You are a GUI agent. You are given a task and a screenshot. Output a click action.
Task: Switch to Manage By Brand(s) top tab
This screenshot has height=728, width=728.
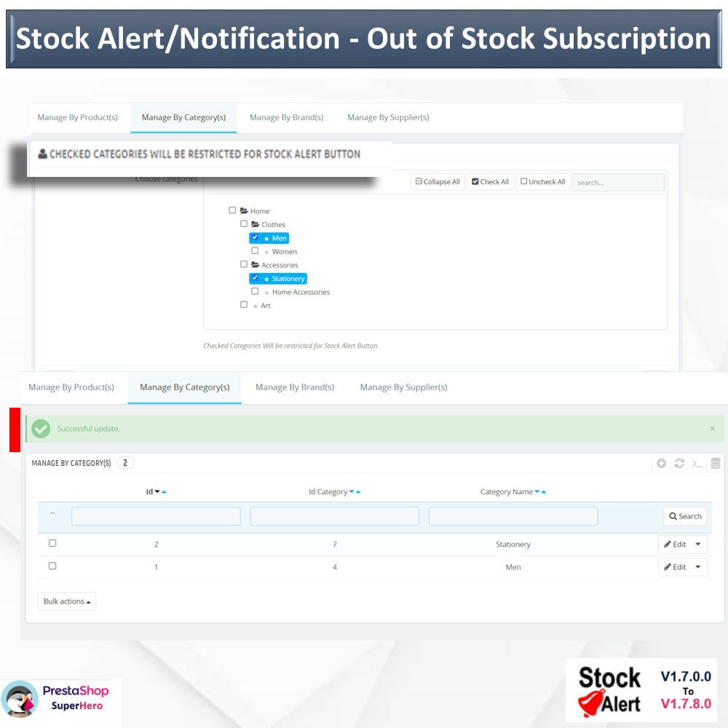(286, 117)
